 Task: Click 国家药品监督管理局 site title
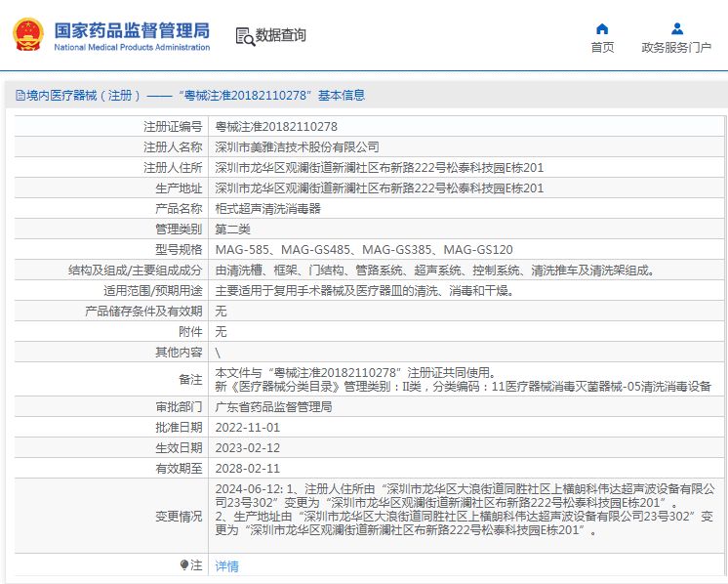(x=132, y=30)
